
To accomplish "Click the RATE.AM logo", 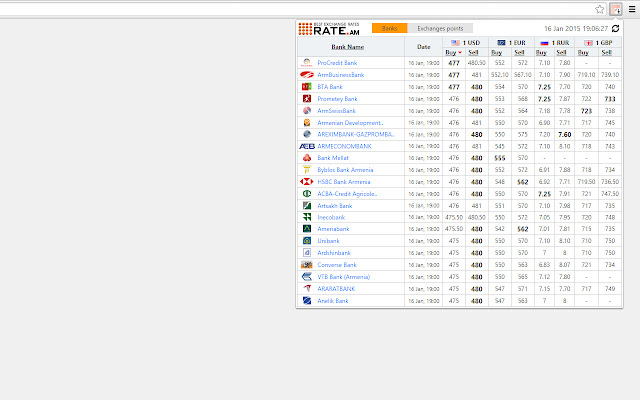I will coord(329,29).
